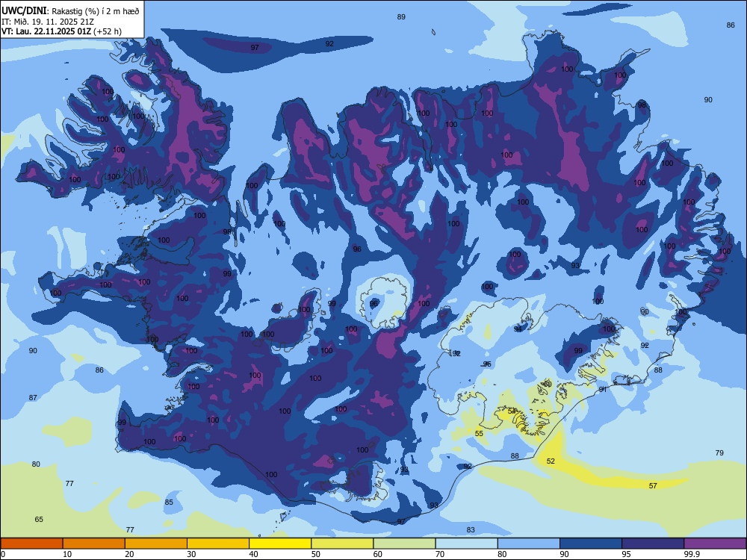
Task: Click the humidity value 87 on the map
Action: click(33, 398)
